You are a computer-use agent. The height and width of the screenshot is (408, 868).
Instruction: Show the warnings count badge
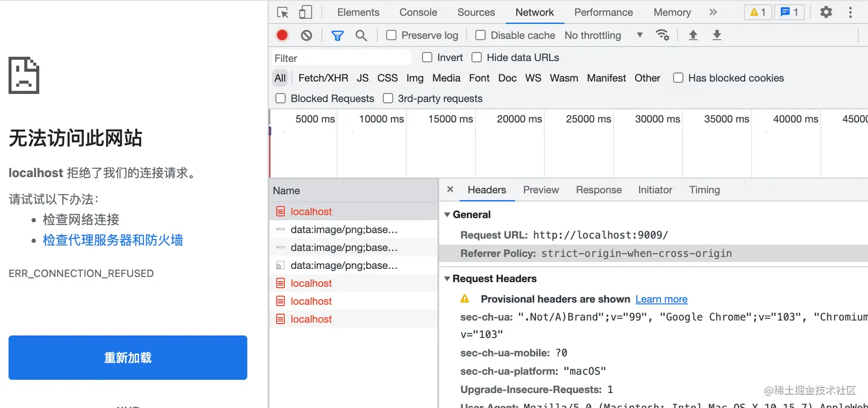758,12
